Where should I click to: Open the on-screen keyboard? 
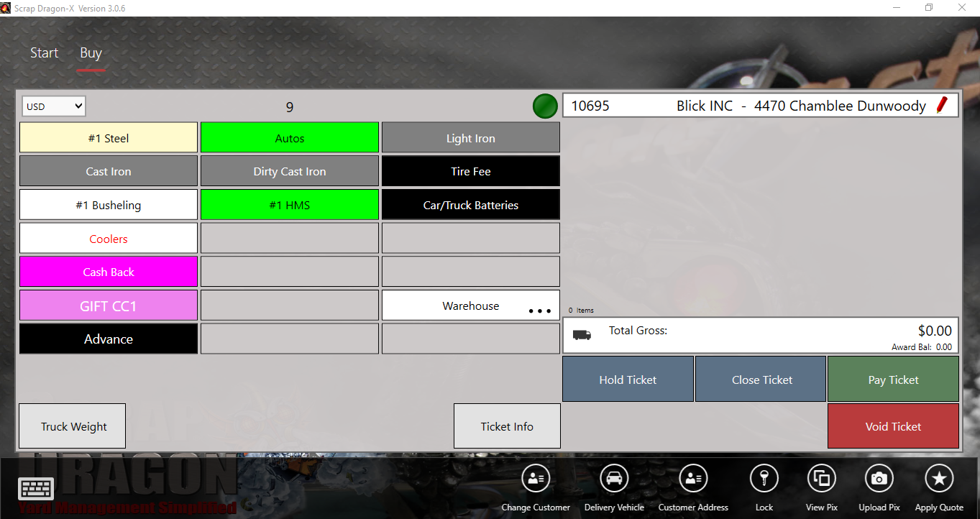point(35,490)
